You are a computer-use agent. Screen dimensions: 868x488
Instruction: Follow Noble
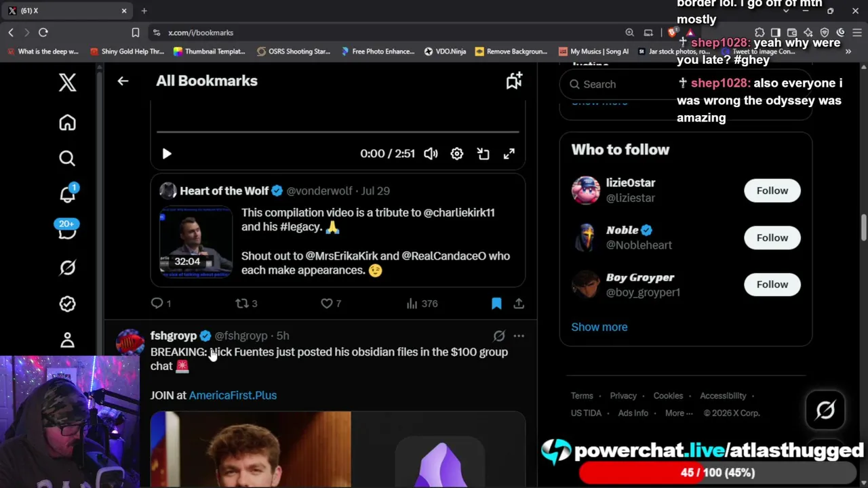coord(772,238)
